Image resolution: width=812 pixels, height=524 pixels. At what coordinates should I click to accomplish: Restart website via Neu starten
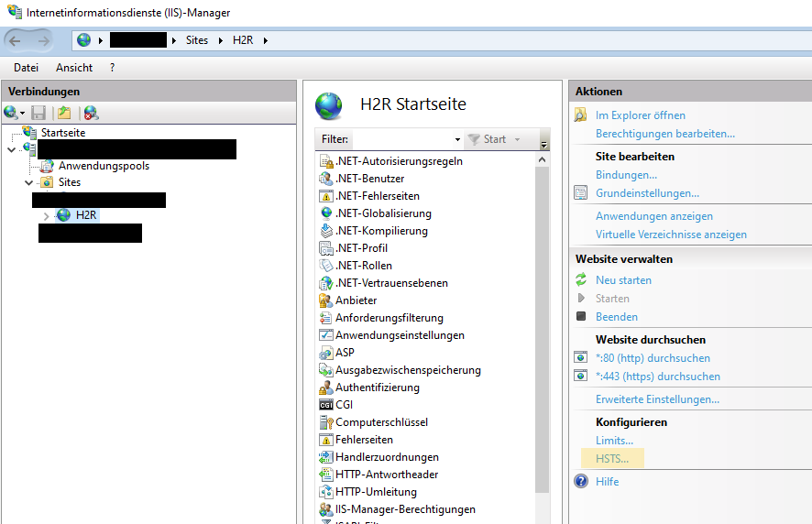[x=623, y=280]
